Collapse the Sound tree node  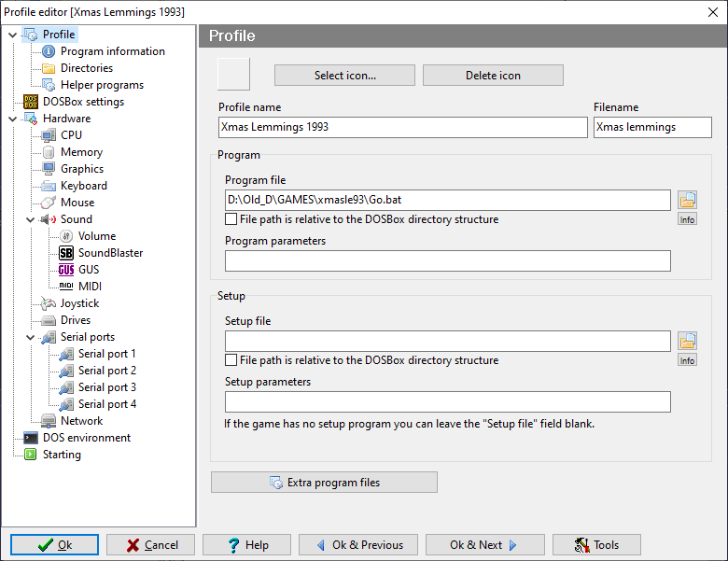click(x=31, y=219)
